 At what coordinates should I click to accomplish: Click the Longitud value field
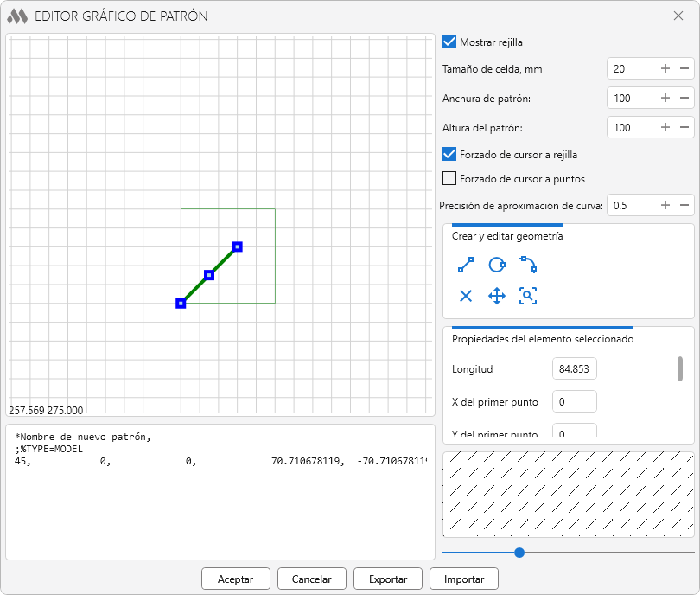click(x=574, y=369)
